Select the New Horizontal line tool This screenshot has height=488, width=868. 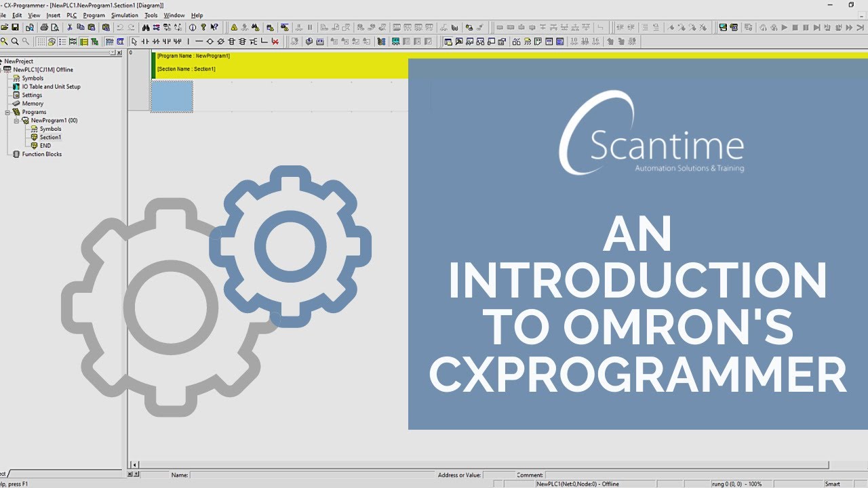[x=199, y=41]
